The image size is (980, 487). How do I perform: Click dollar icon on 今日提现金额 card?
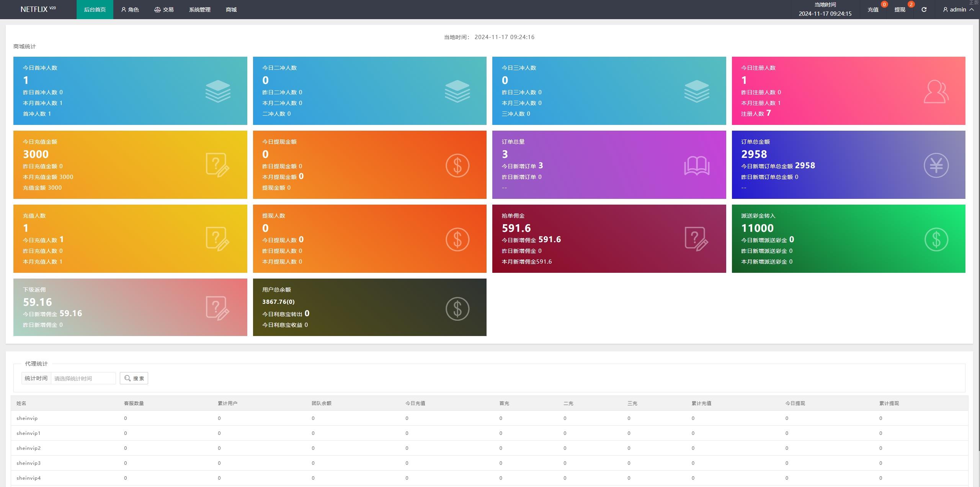457,165
